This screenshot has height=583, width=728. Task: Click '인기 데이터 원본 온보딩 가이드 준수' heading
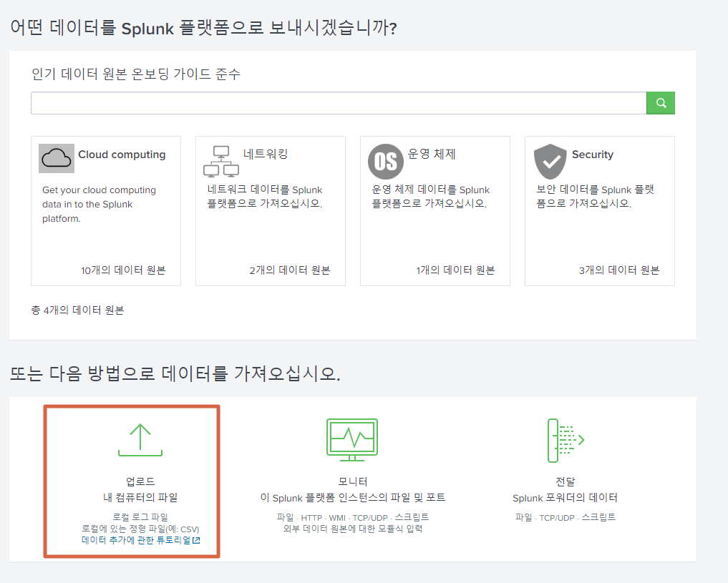tap(135, 74)
